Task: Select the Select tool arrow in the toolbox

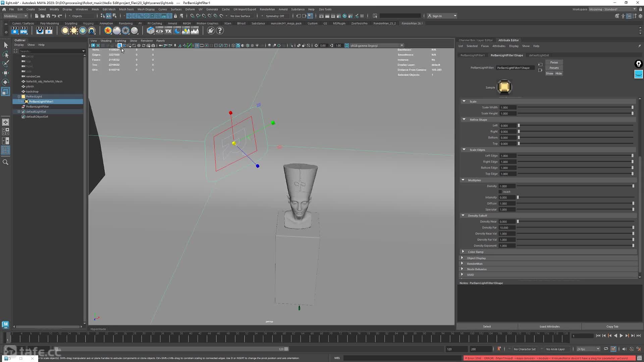Action: click(x=6, y=45)
